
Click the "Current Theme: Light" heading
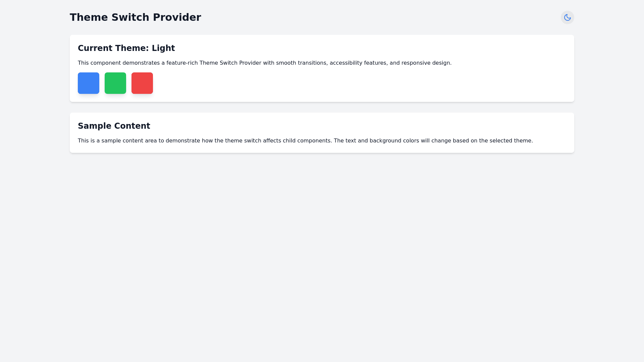coord(126,48)
